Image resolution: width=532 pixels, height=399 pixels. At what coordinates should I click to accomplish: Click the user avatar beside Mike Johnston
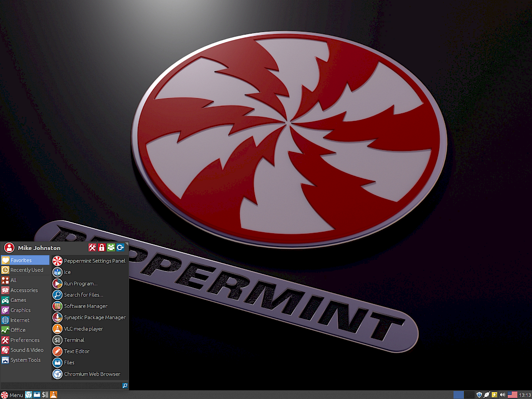(9, 248)
